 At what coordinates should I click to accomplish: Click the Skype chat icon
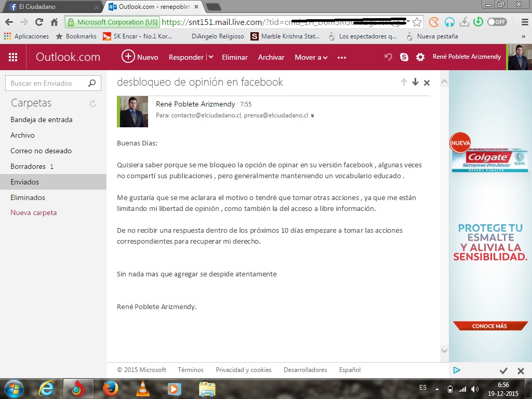pos(404,57)
